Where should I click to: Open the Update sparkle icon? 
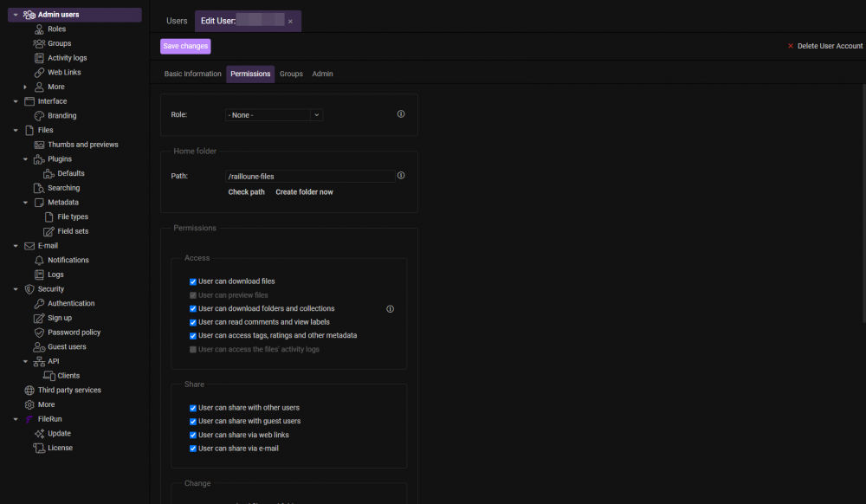pyautogui.click(x=39, y=433)
